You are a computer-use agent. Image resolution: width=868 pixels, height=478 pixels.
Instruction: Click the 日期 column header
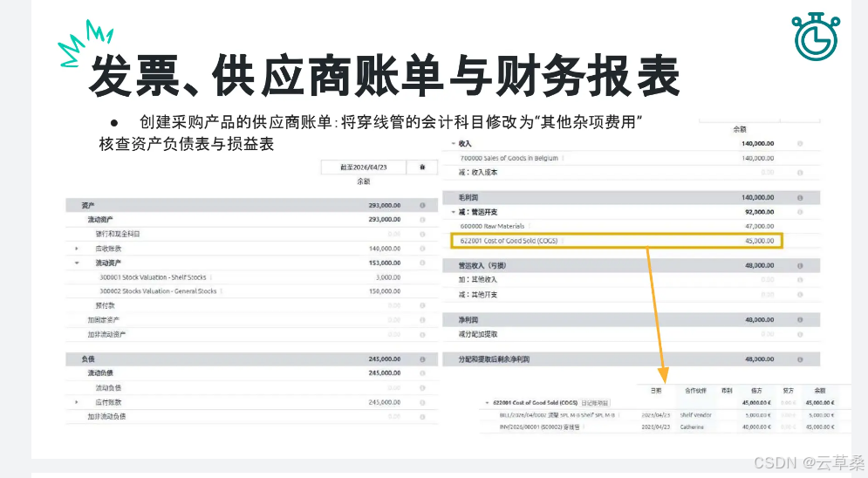656,391
